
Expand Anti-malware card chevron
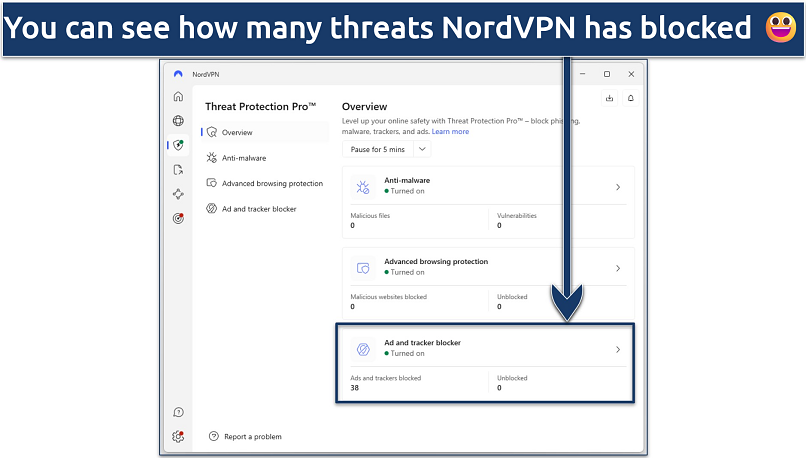tap(618, 187)
